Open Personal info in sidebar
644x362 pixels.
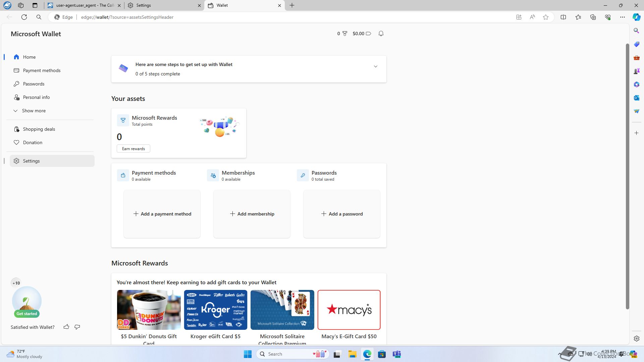pyautogui.click(x=52, y=97)
